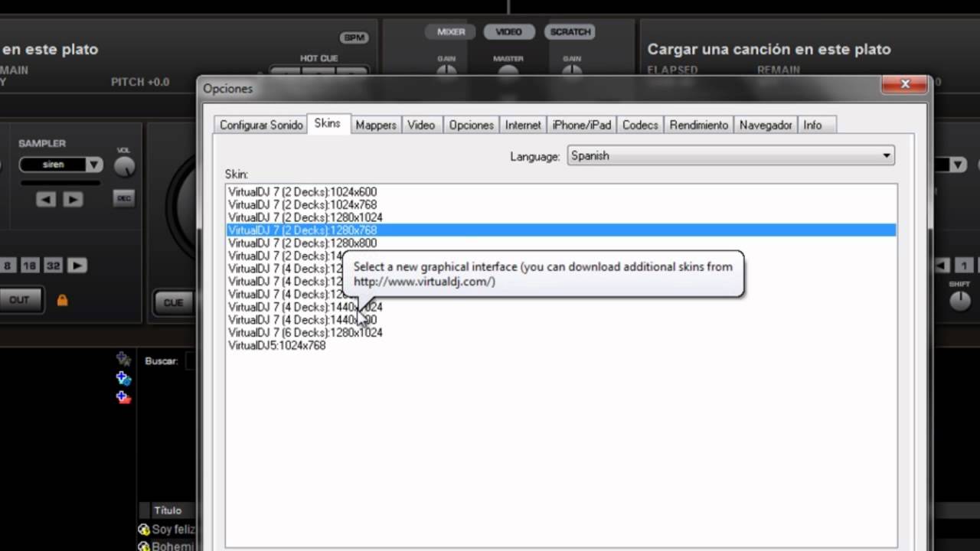Go to the iPhone/iPad tab
Viewport: 980px width, 551px height.
pos(582,125)
